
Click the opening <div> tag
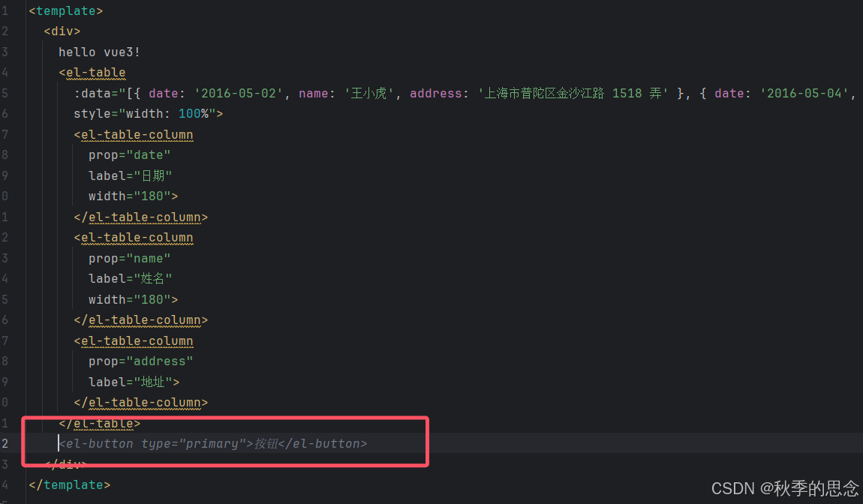tap(62, 31)
